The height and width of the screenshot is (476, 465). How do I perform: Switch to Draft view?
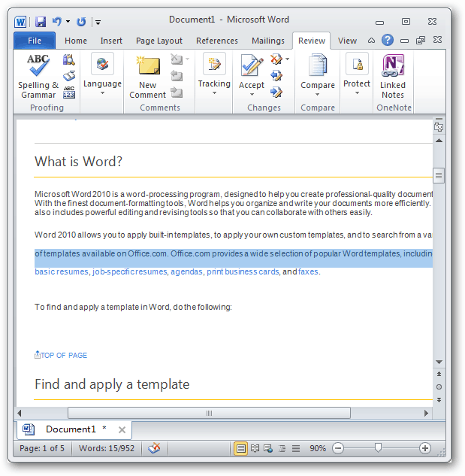point(296,448)
